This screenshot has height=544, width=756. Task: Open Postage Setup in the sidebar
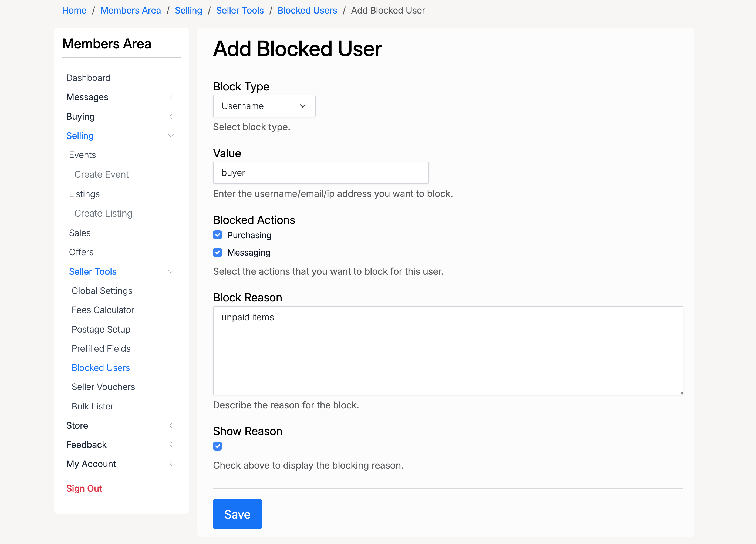[x=101, y=329]
